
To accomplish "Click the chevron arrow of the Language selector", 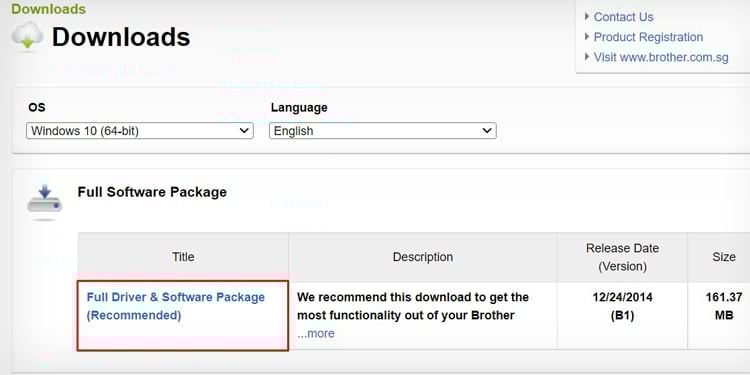I will (487, 131).
